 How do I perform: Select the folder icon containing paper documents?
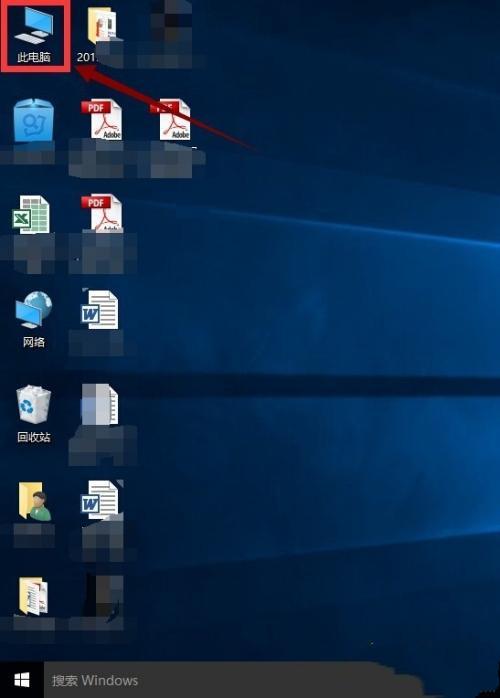click(x=33, y=596)
